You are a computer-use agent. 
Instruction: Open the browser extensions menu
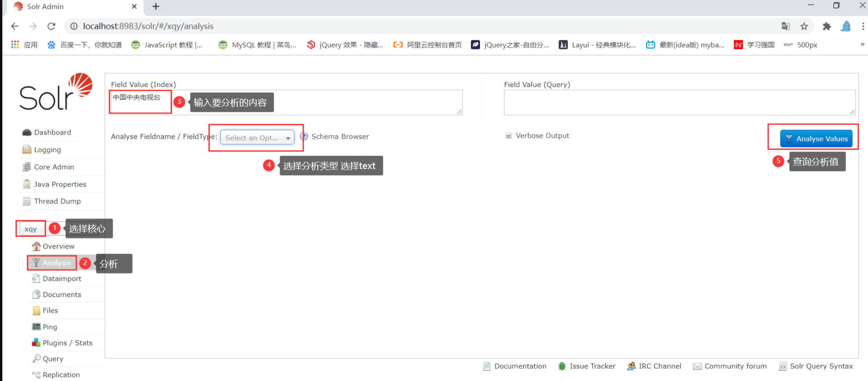827,26
